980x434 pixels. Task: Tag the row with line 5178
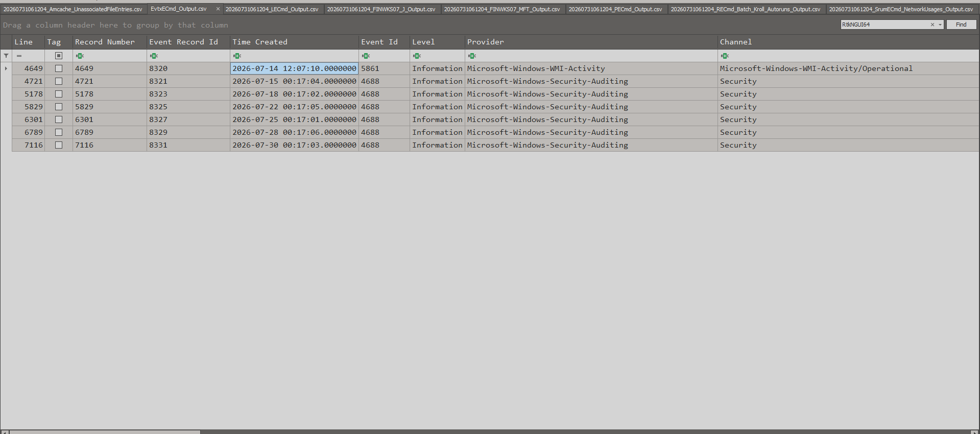[x=59, y=94]
